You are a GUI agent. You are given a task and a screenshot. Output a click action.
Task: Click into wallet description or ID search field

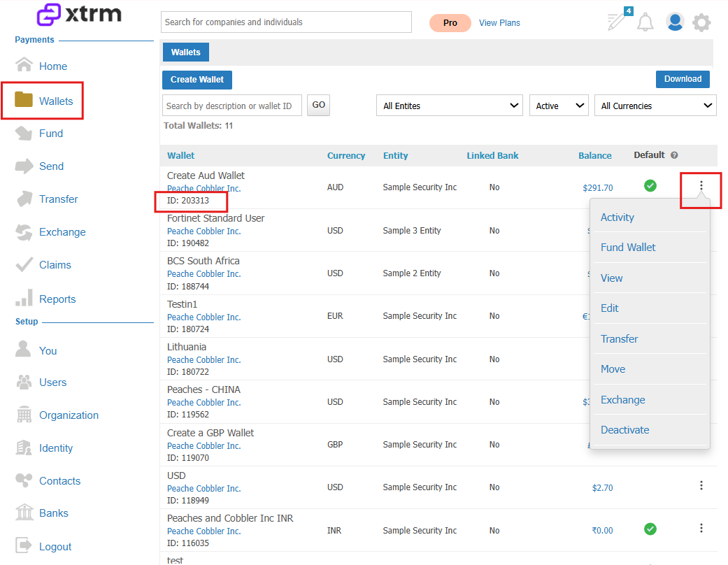click(231, 106)
